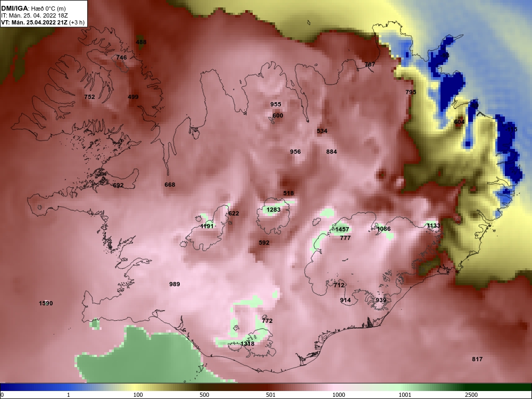Click the map value 956
The height and width of the screenshot is (399, 532).
[x=295, y=152]
